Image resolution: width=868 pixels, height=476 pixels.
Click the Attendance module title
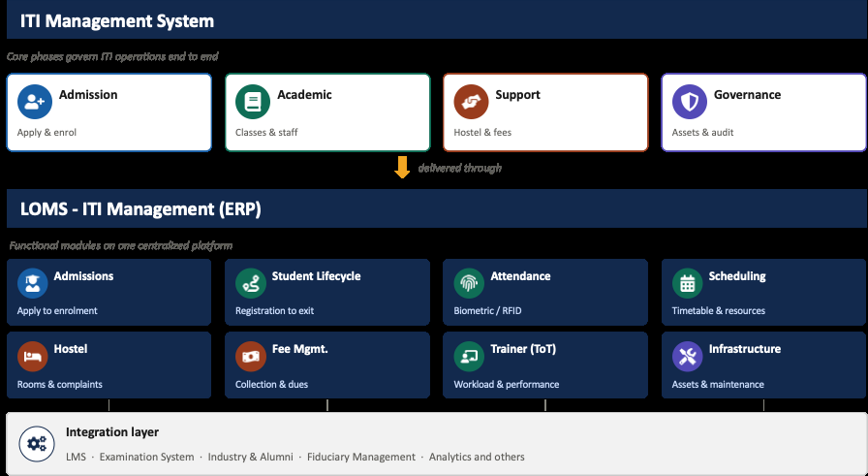tap(520, 276)
